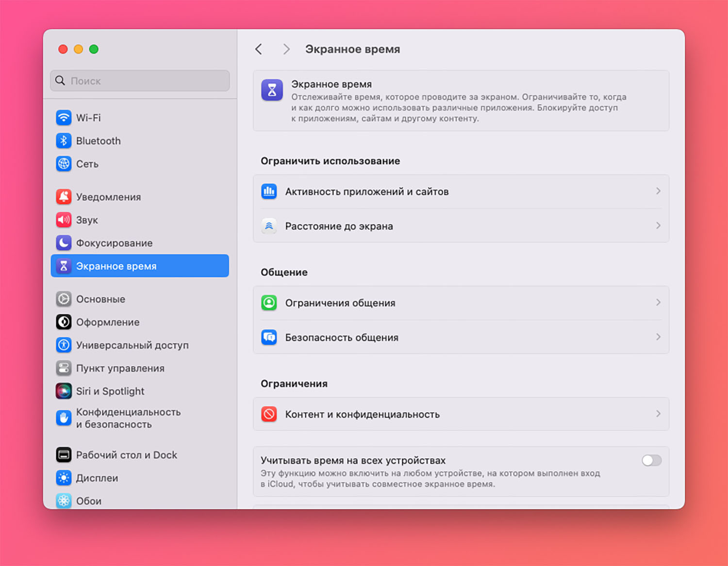Click the Bluetooth icon in the sidebar
Screen dimensions: 728x566
click(64, 141)
